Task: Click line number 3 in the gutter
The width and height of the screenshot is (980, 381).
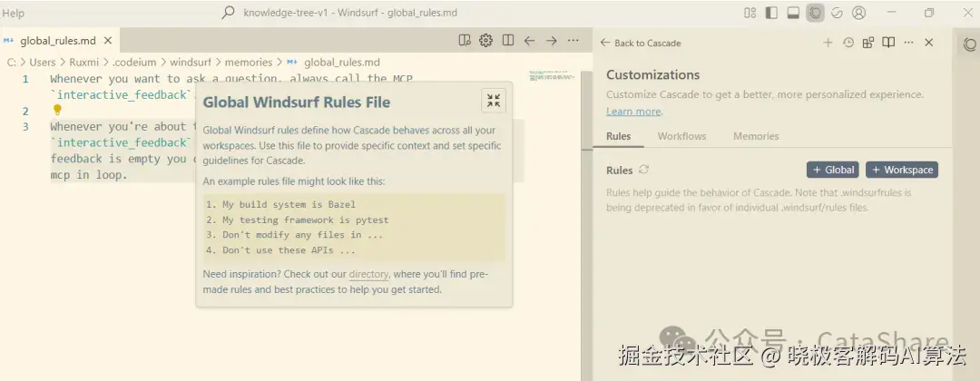Action: (x=25, y=127)
